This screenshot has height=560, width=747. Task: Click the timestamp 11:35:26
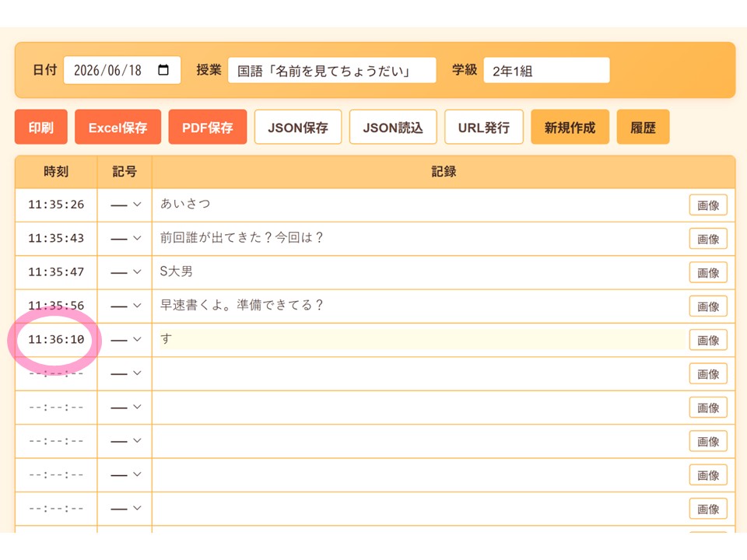click(x=56, y=205)
